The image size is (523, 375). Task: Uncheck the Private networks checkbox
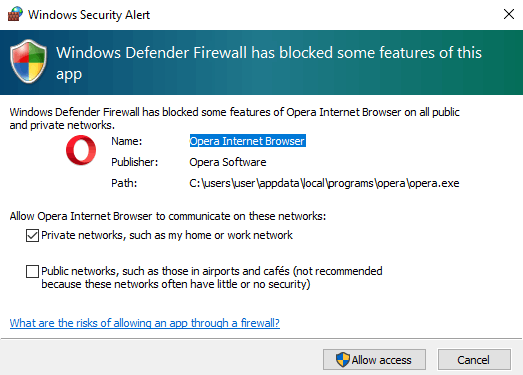(x=32, y=236)
